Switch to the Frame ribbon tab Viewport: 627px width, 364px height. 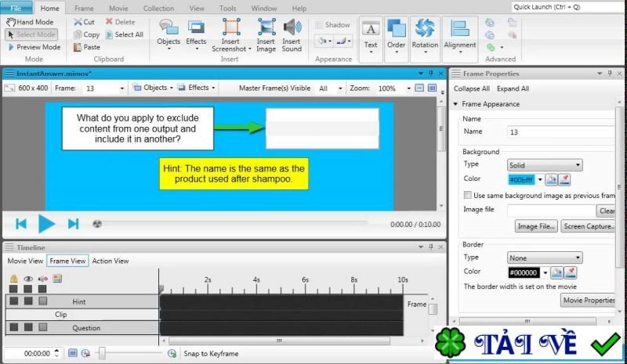(84, 8)
